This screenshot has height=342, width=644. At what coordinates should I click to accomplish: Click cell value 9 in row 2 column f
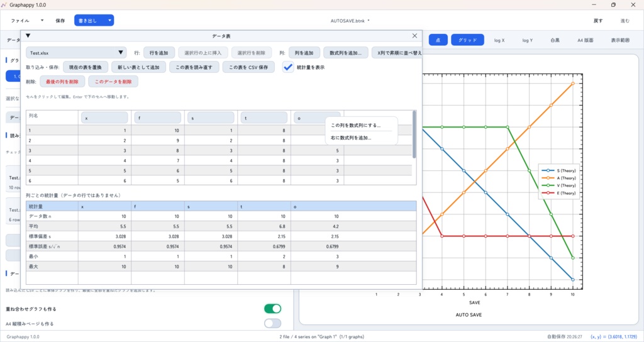point(158,140)
